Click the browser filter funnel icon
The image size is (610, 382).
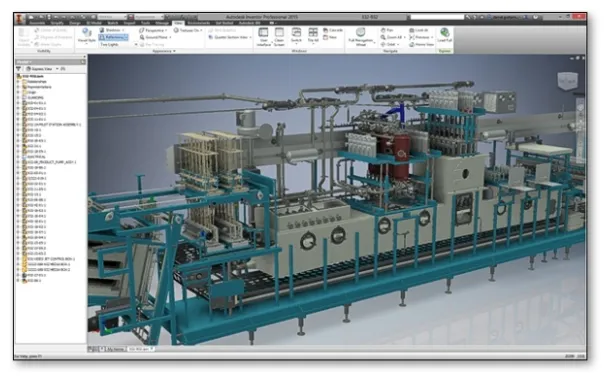[18, 69]
